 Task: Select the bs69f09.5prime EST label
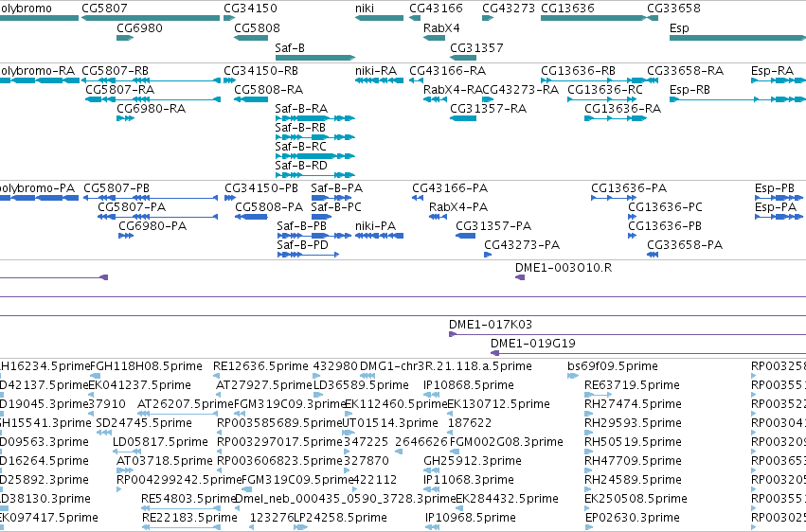pyautogui.click(x=613, y=366)
